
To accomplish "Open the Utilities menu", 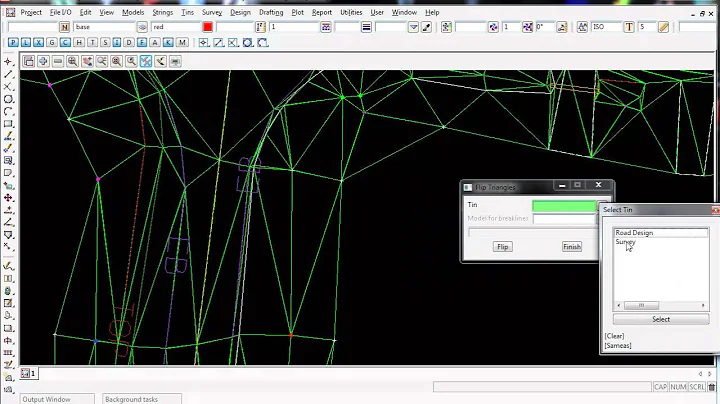I will (x=351, y=12).
